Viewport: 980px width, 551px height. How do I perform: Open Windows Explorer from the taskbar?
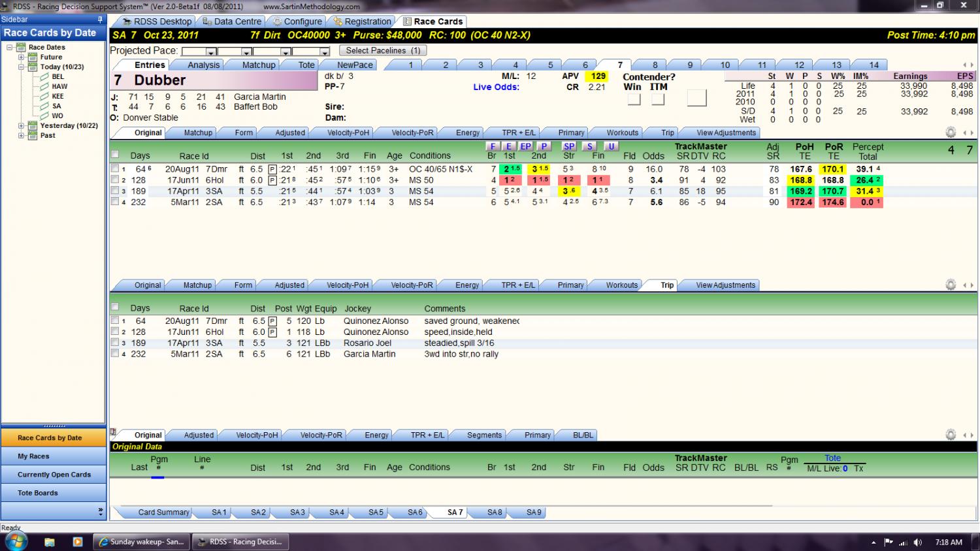pos(50,542)
